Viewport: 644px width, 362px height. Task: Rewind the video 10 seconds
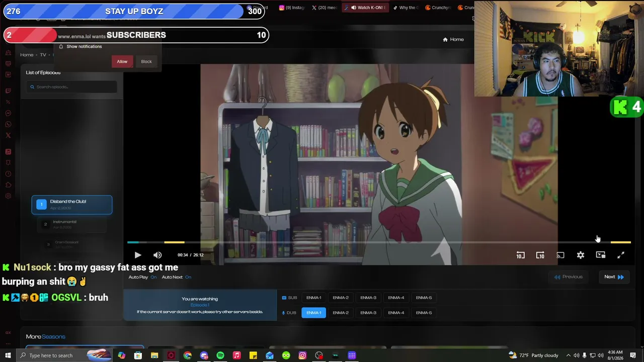pos(520,255)
